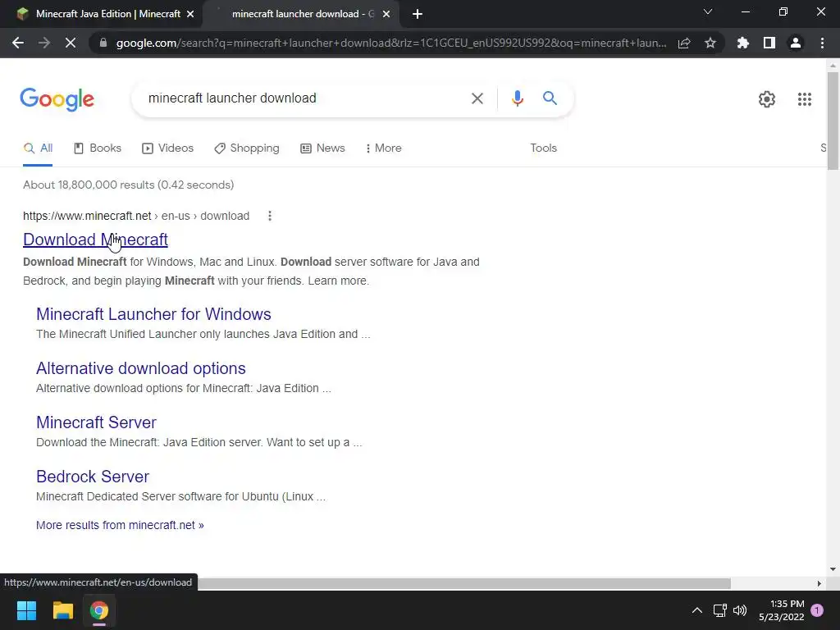840x630 pixels.
Task: Open the Google apps grid
Action: pos(804,99)
